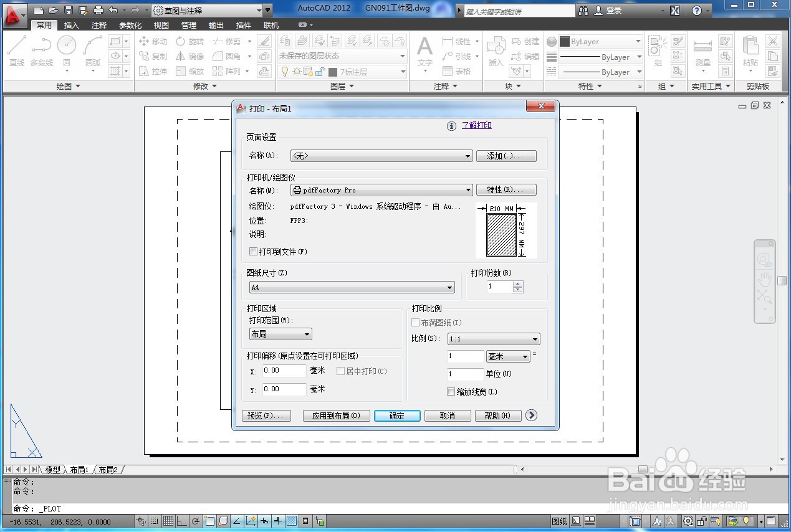Click the Move (移动) tool

(153, 41)
